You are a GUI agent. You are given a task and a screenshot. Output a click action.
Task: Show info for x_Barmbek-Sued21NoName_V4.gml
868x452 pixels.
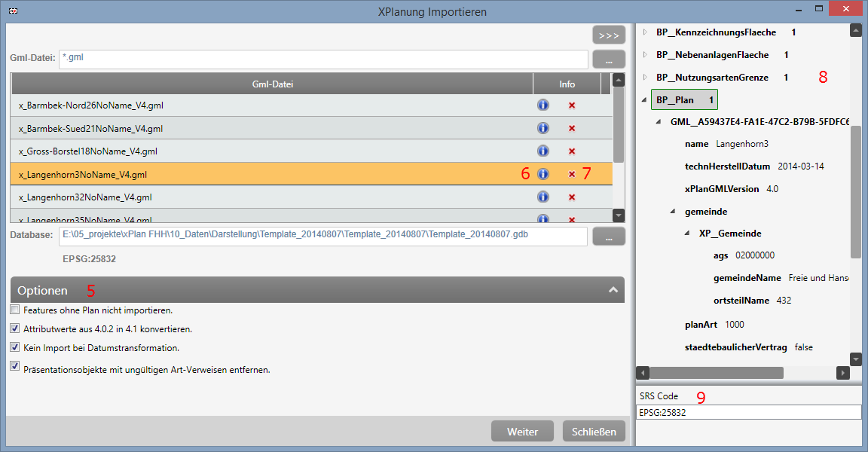point(542,128)
